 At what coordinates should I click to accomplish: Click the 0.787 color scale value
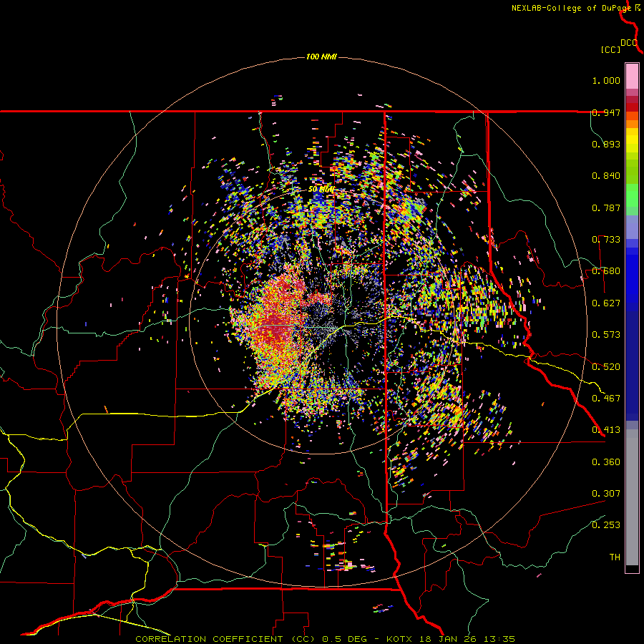click(x=606, y=208)
